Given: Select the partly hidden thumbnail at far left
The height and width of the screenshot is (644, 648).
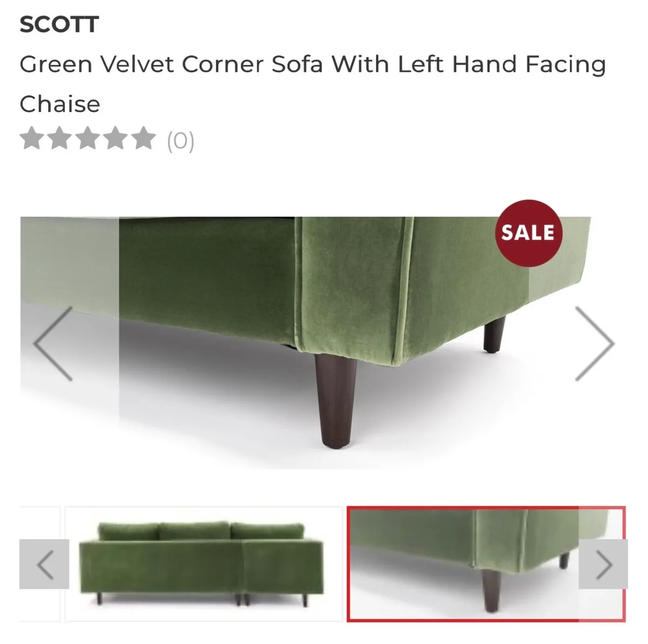Looking at the screenshot, I should pyautogui.click(x=39, y=564).
